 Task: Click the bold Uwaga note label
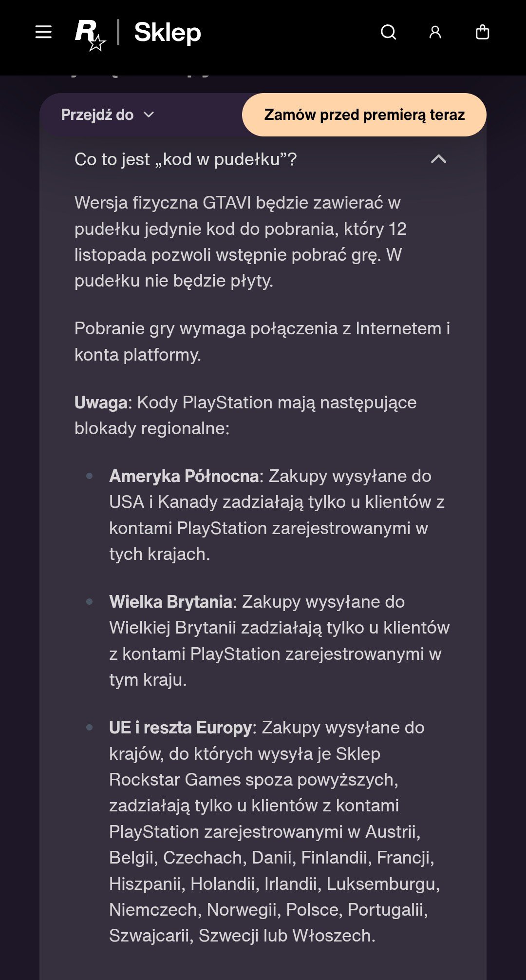(101, 403)
